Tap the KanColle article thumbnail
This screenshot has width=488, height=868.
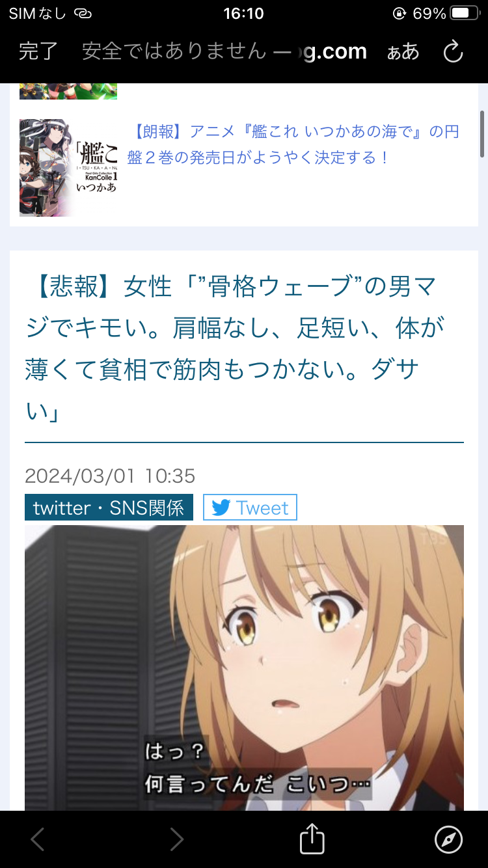pos(68,168)
